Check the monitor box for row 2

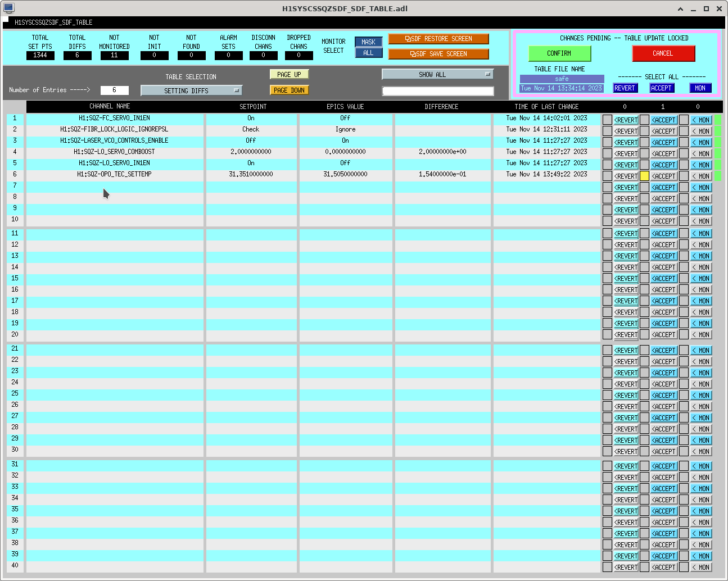point(684,131)
